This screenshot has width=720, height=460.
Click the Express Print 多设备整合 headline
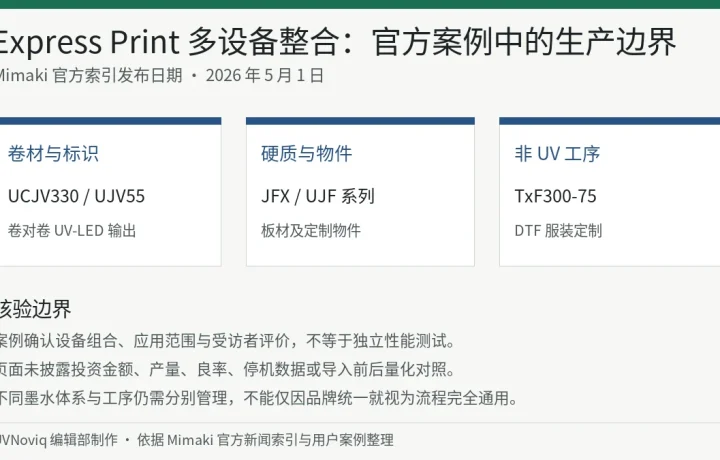[x=337, y=42]
